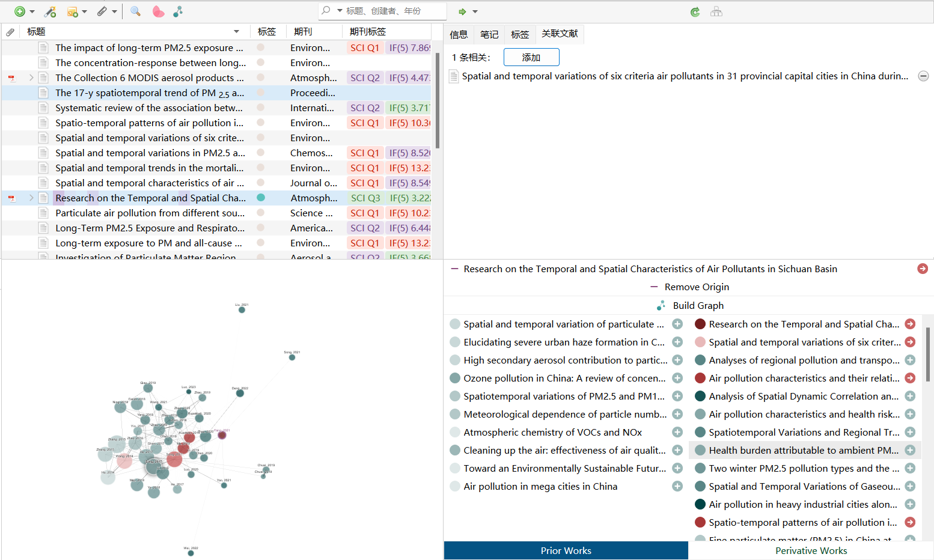
Task: Switch to Perivative Works tab
Action: tap(811, 550)
